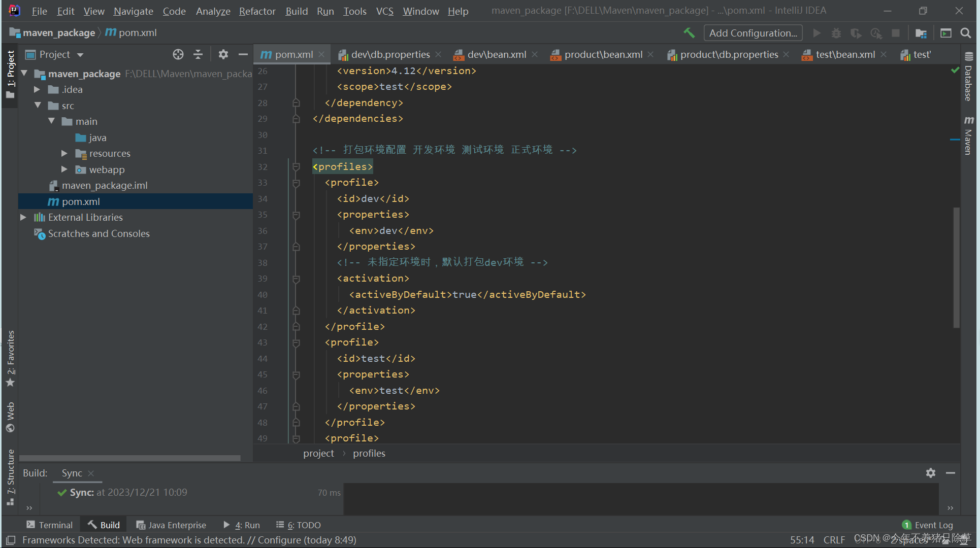Open Project Structure icon
This screenshot has height=548, width=980.
point(921,33)
